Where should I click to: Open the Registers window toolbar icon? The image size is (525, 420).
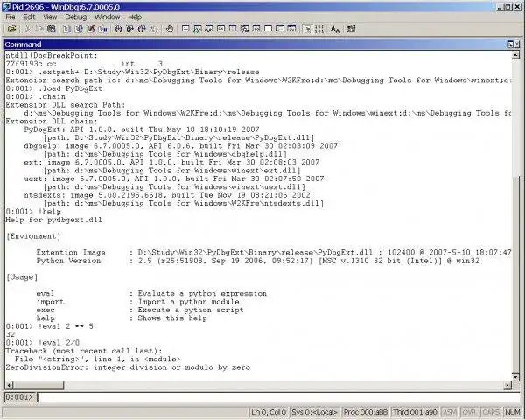(221, 29)
